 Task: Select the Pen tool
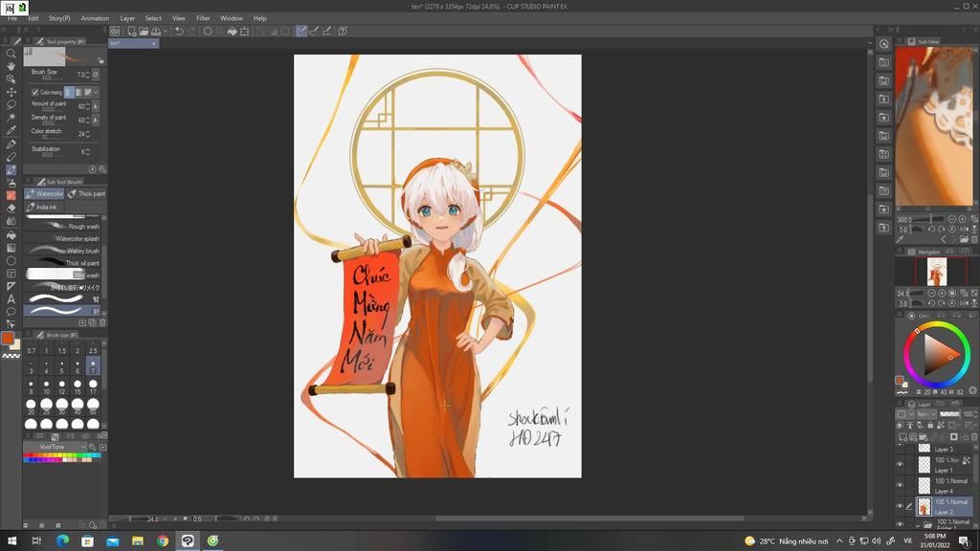(11, 143)
